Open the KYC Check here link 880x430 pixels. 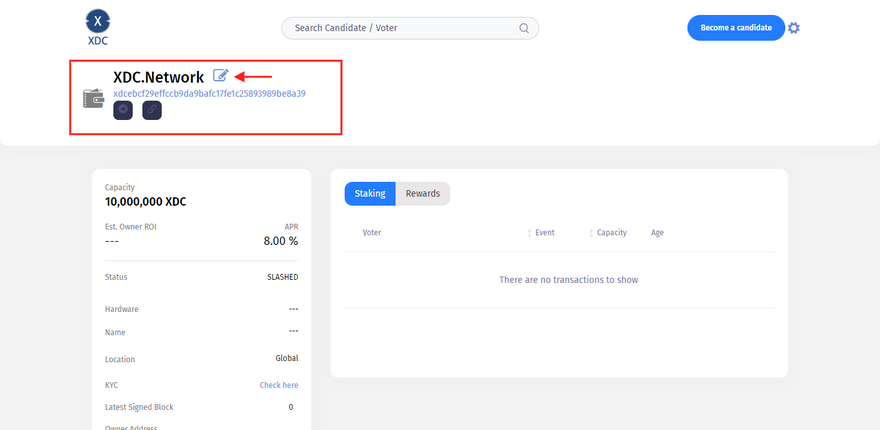coord(279,385)
